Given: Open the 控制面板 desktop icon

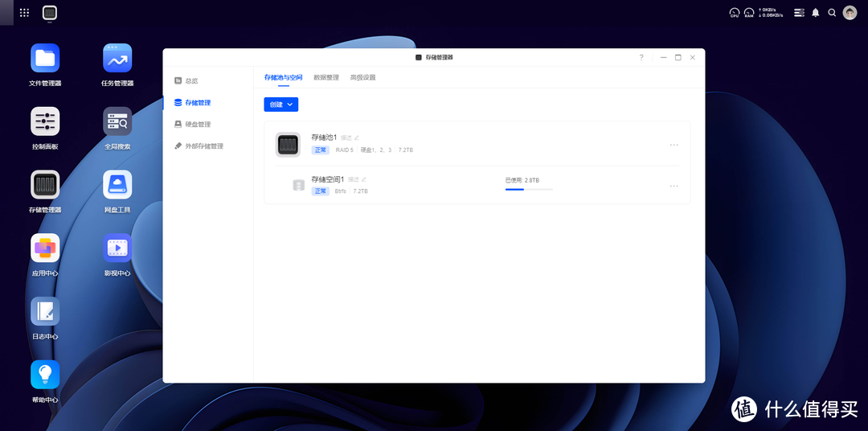Looking at the screenshot, I should coord(45,121).
